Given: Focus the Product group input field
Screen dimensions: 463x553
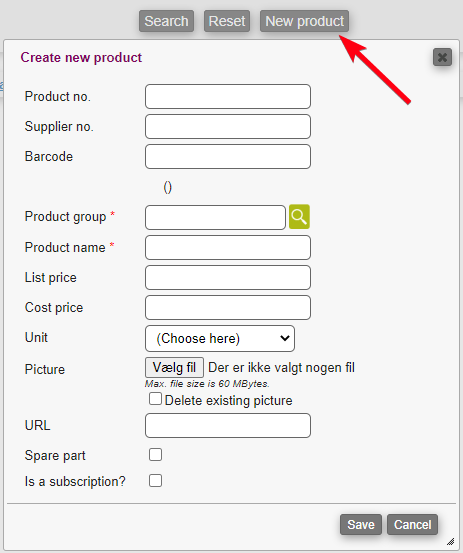Looking at the screenshot, I should pos(215,217).
